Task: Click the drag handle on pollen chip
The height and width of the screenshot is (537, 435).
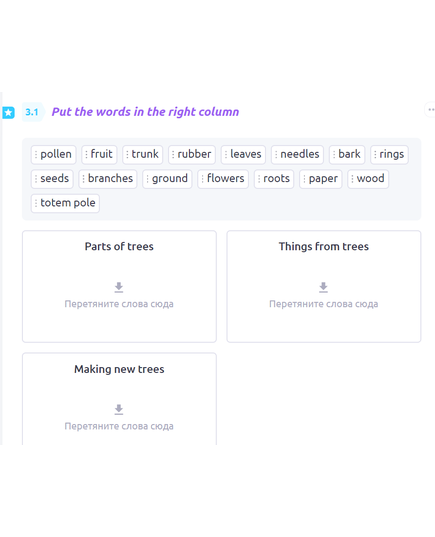Action: tap(36, 154)
